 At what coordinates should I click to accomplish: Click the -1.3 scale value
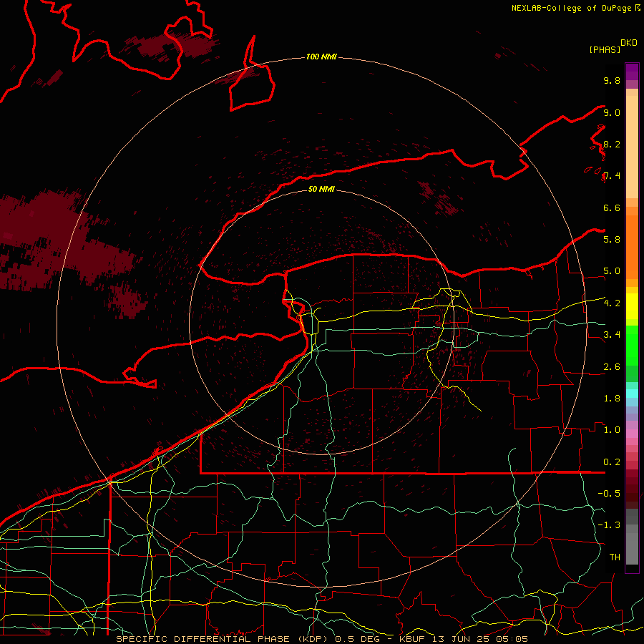609,525
